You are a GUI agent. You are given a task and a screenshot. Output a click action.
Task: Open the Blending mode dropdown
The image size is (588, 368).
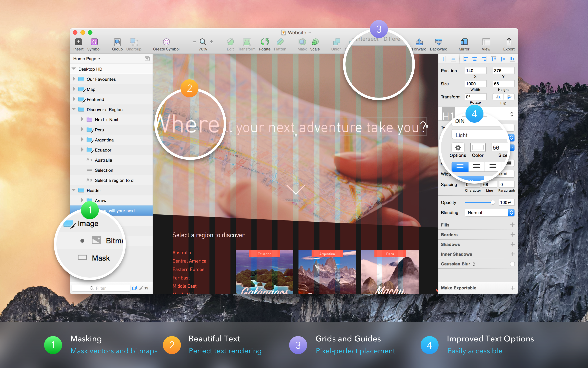(x=489, y=212)
